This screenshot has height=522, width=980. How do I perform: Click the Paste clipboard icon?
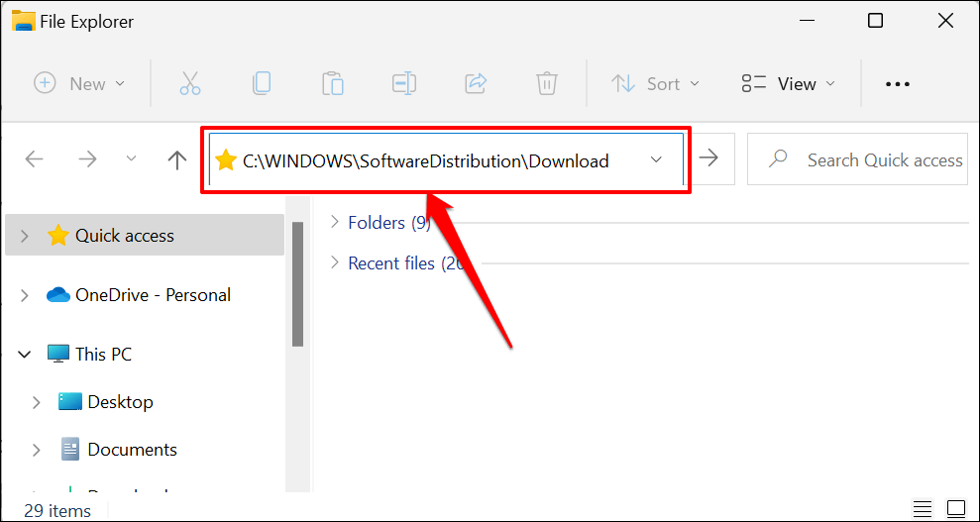tap(333, 84)
